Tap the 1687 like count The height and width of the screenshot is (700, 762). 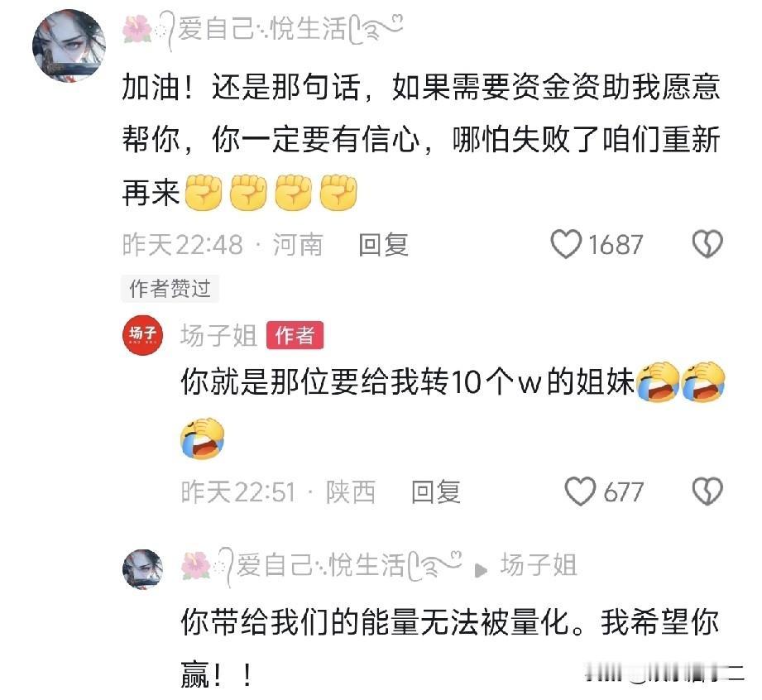[x=616, y=245]
